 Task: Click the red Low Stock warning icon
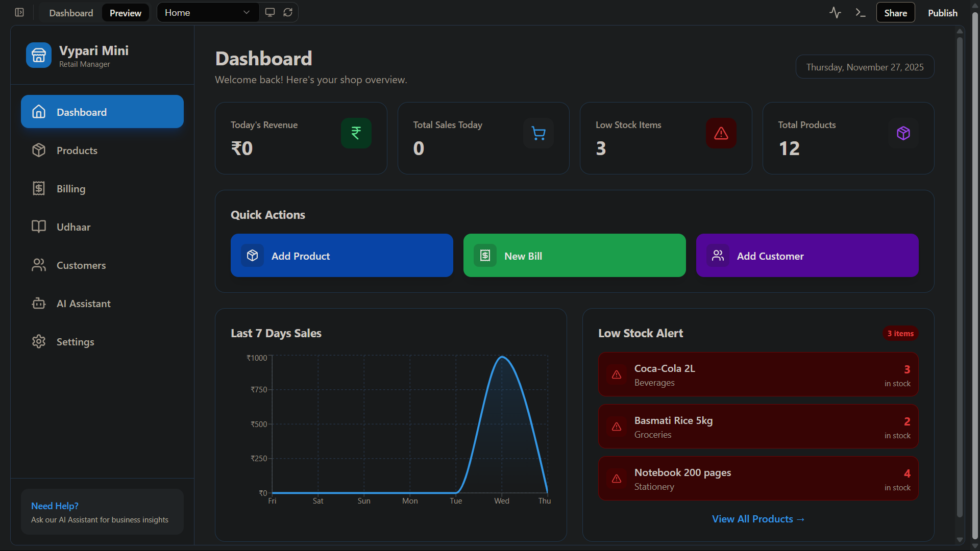[721, 133]
